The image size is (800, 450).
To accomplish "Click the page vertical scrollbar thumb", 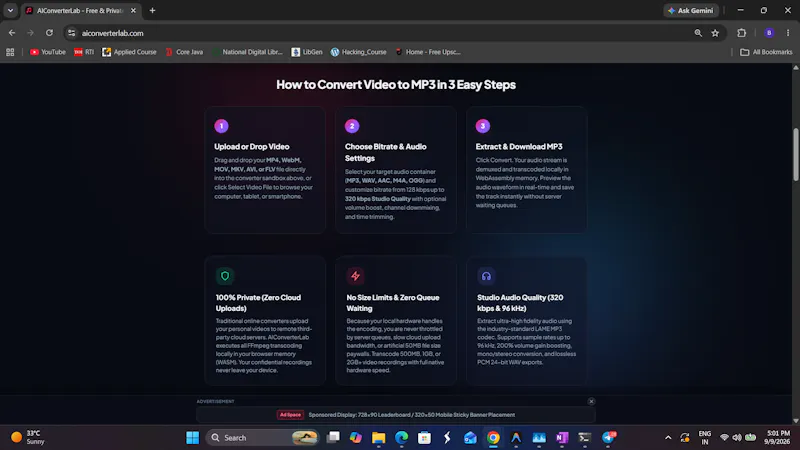I will pos(795,154).
